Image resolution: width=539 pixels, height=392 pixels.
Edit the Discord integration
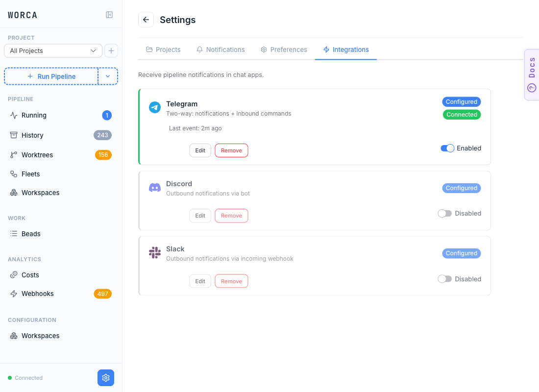(x=200, y=216)
